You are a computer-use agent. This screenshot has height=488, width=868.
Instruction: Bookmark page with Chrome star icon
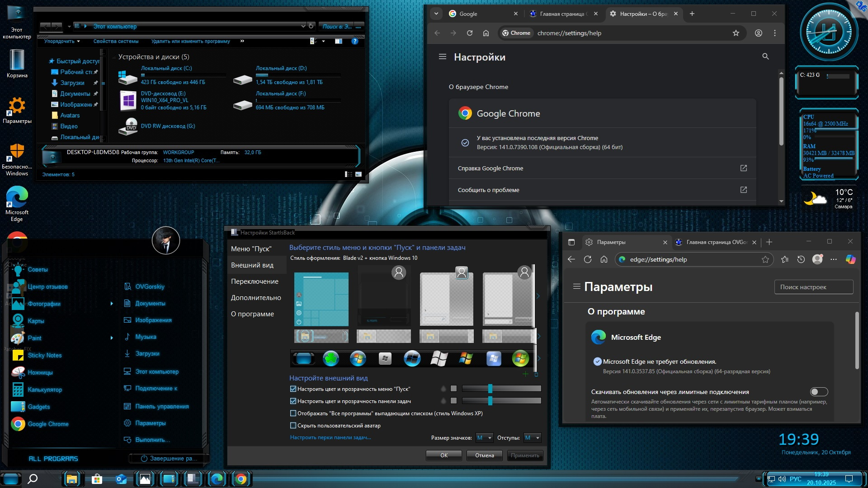click(x=736, y=33)
